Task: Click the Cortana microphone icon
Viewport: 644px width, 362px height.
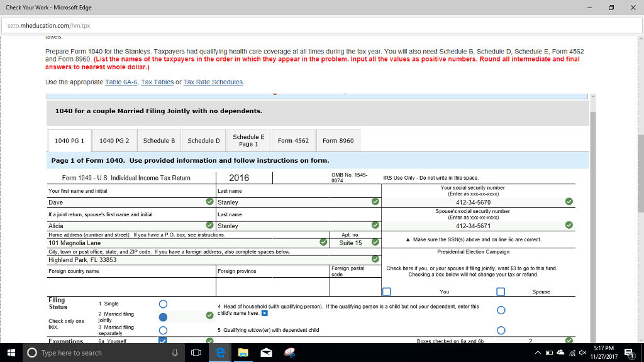Action: coord(175,353)
